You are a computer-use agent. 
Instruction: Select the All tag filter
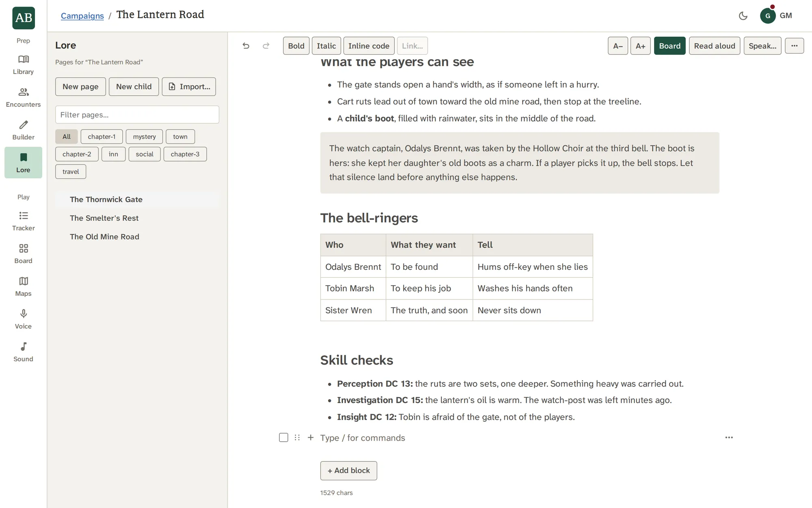[67, 137]
